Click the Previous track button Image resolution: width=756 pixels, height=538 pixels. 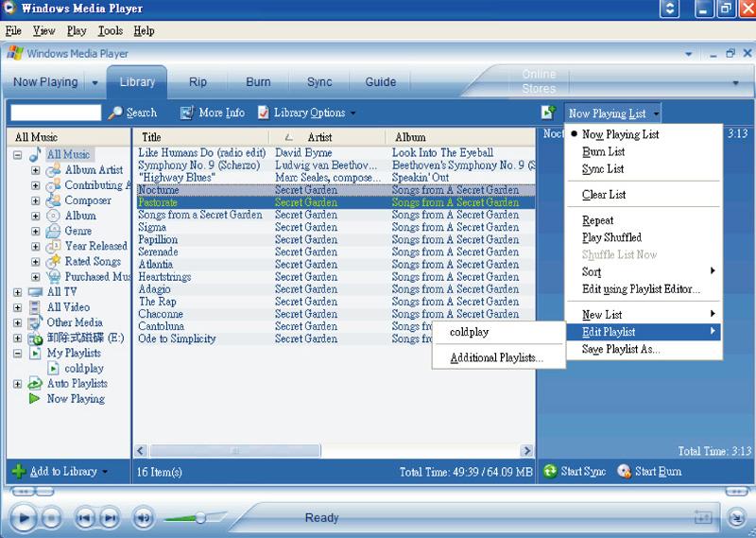85,519
